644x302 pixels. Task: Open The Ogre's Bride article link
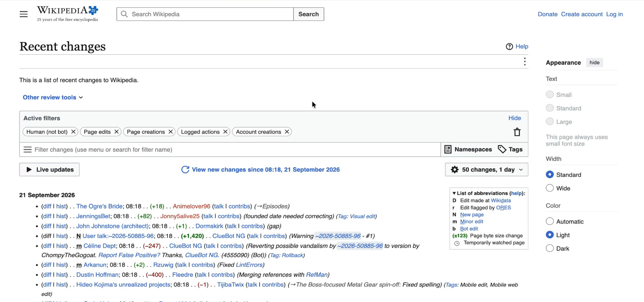99,206
